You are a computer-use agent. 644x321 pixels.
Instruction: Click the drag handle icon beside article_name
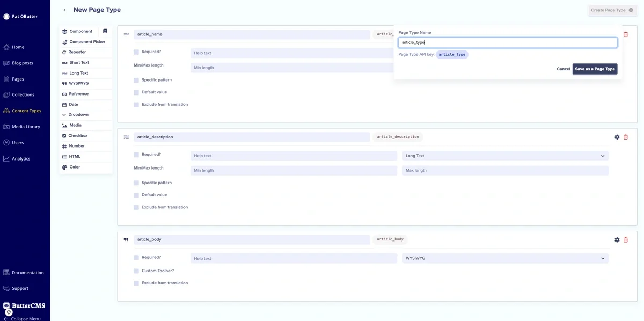point(126,34)
